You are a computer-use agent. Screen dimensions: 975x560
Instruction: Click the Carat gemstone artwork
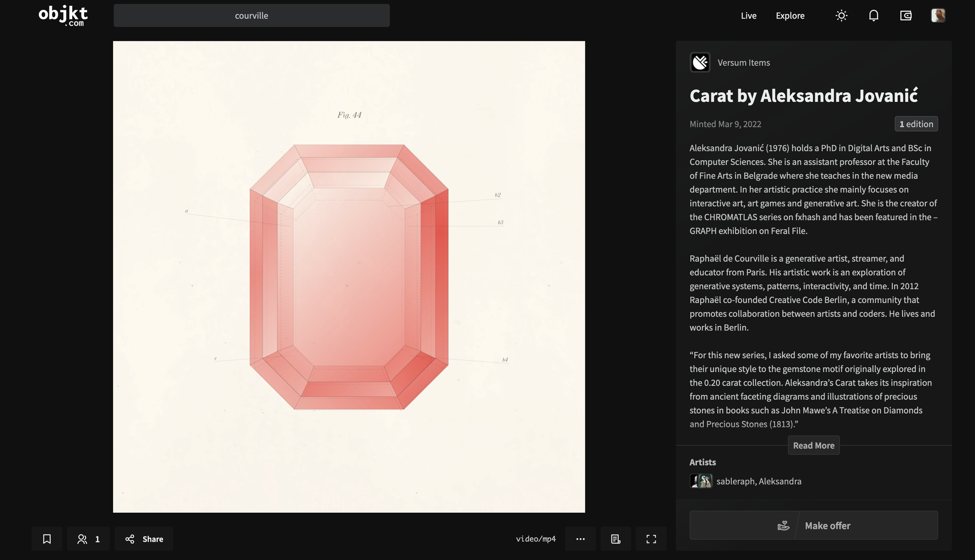tap(349, 277)
